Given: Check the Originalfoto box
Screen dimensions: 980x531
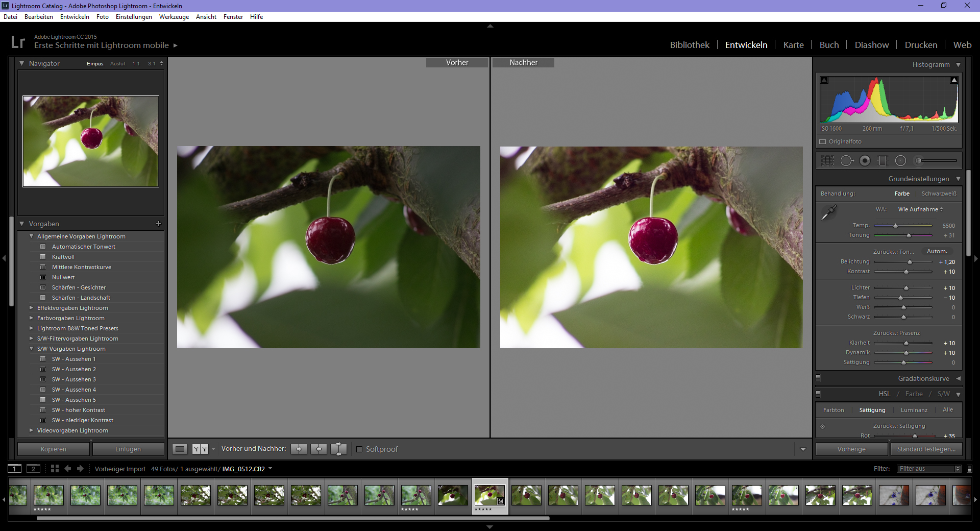Looking at the screenshot, I should click(823, 142).
